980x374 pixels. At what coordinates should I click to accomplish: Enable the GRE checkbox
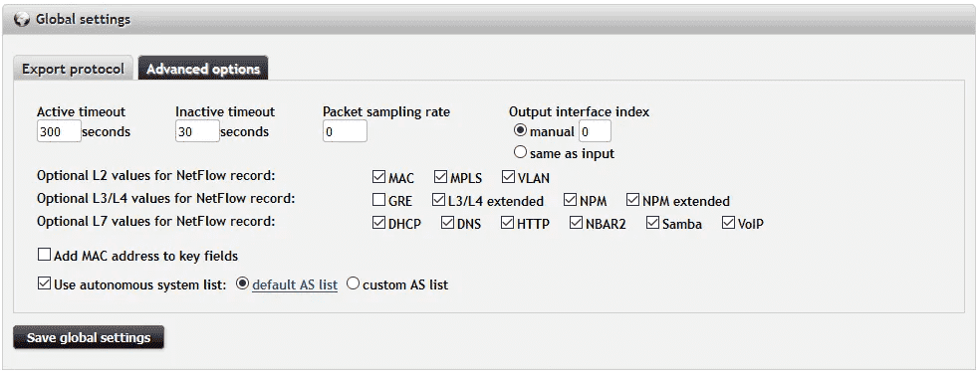coord(378,200)
